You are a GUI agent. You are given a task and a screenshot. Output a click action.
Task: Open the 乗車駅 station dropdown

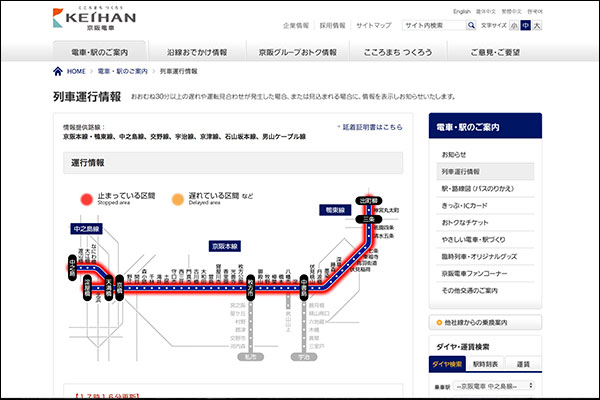point(494,385)
